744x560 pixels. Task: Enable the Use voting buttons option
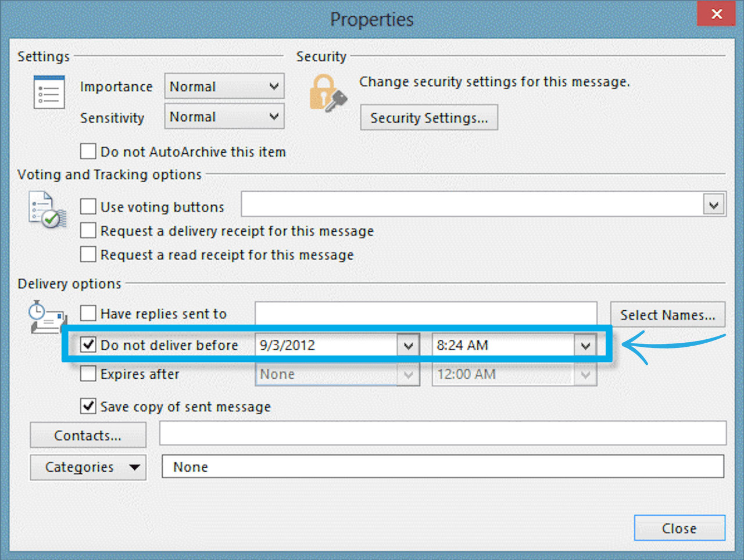coord(88,206)
